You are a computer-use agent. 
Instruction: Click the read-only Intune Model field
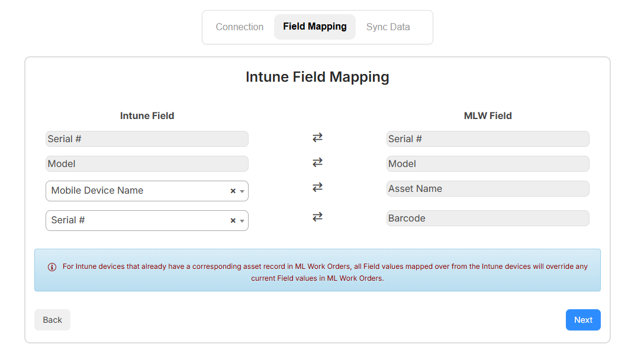(147, 163)
